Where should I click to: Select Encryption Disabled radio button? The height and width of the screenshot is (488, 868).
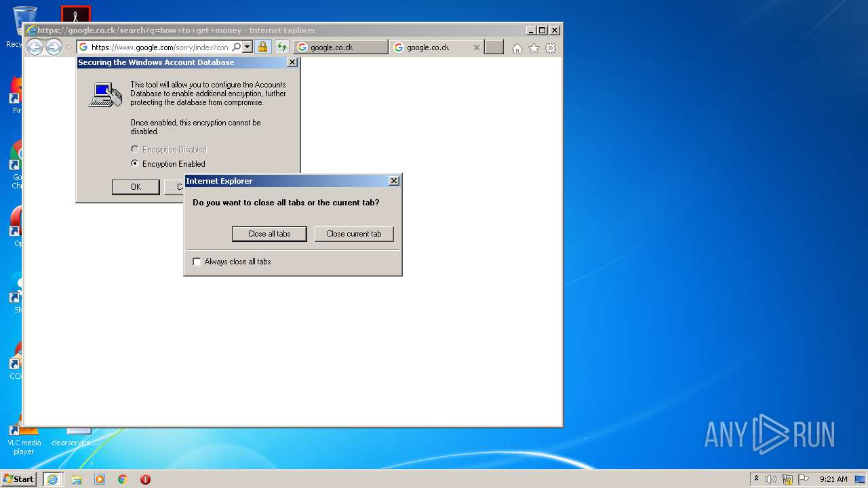pos(135,149)
